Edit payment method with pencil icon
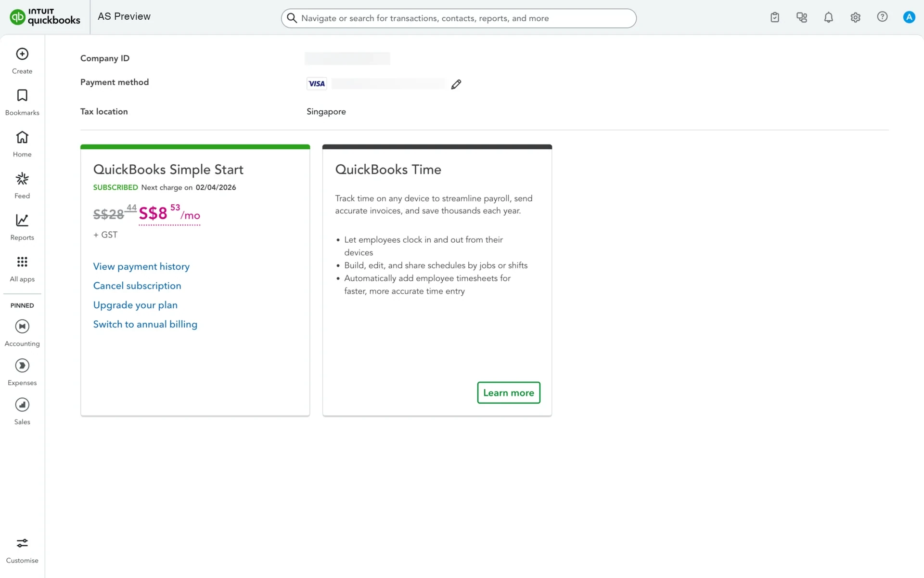The height and width of the screenshot is (578, 924). tap(456, 84)
